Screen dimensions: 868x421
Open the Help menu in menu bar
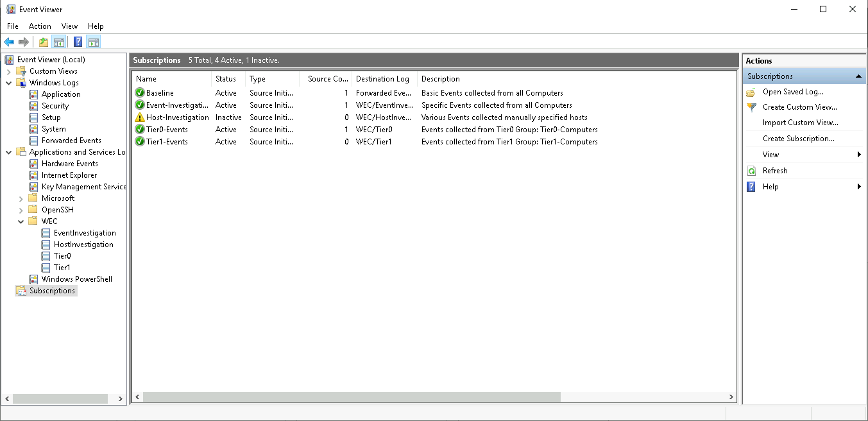(96, 26)
